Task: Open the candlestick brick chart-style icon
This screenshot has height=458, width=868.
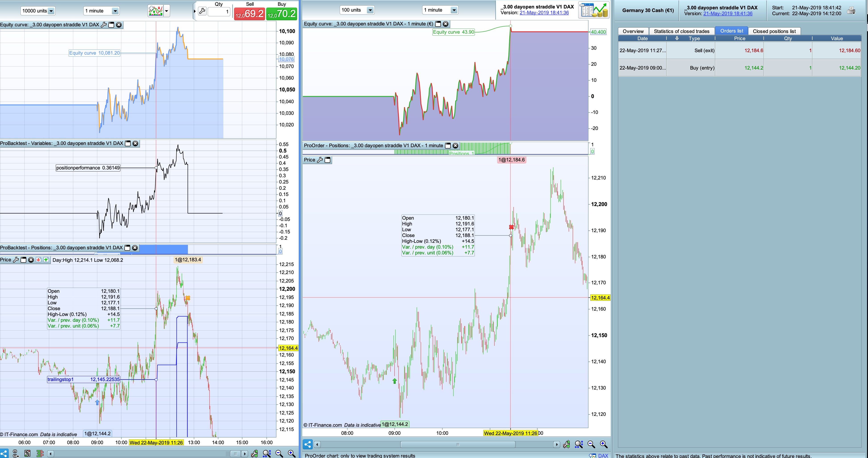Action: 40,454
